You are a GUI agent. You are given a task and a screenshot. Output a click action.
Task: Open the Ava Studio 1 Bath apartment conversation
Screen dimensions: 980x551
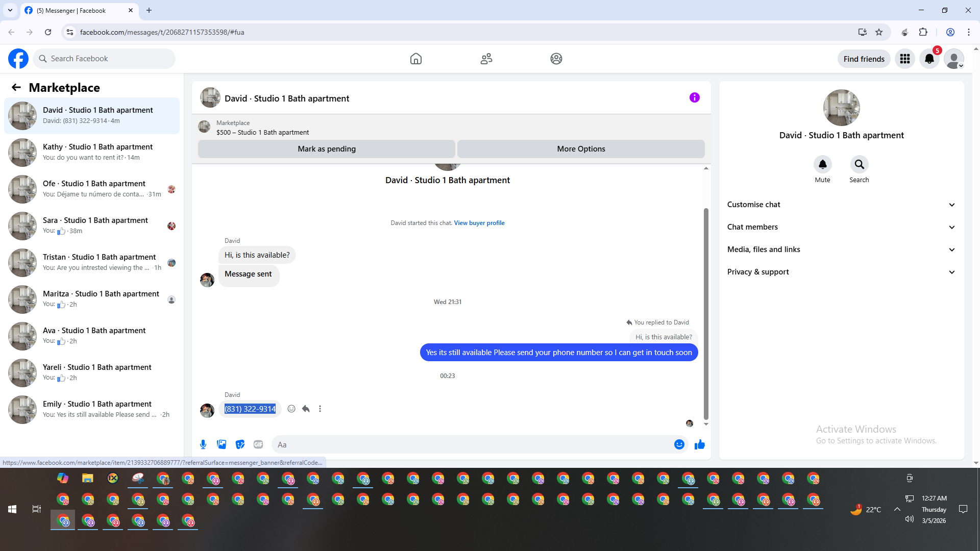point(92,336)
